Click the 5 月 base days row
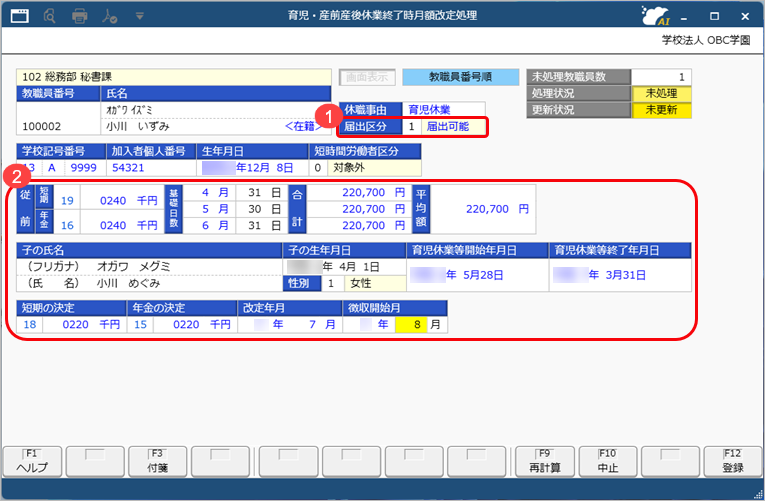The width and height of the screenshot is (765, 501). 215,209
